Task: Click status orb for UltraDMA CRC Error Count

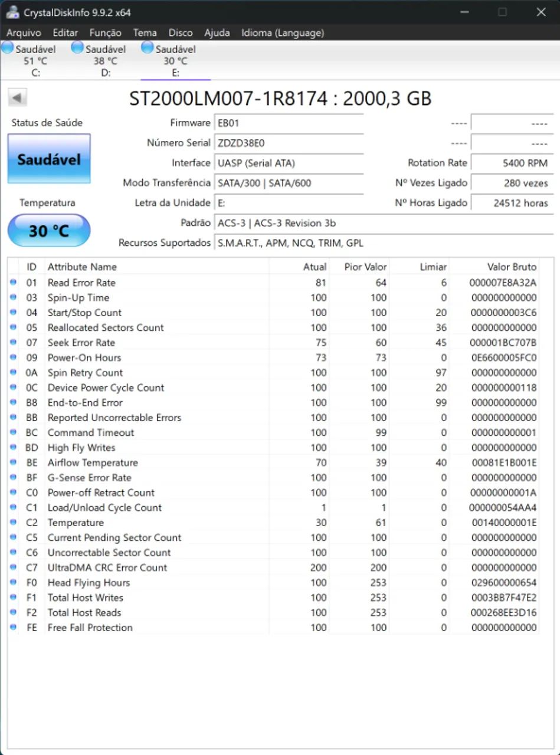Action: 14,567
